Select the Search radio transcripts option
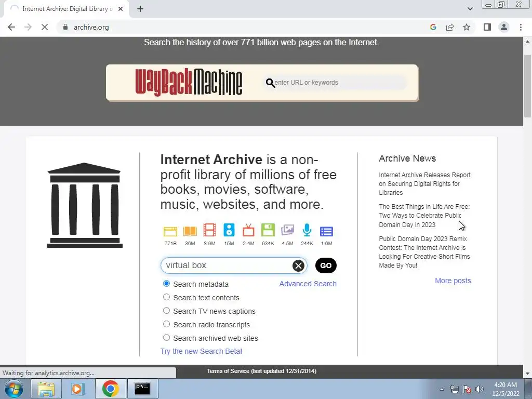 pyautogui.click(x=166, y=324)
